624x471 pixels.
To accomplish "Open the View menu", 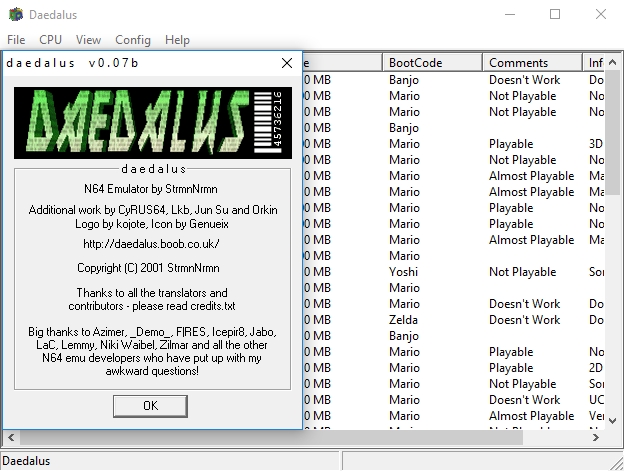I will (x=88, y=40).
